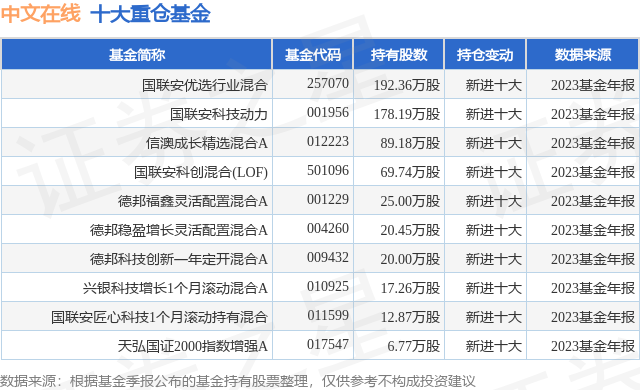
Task: Click fund code 257070
Action: click(328, 83)
